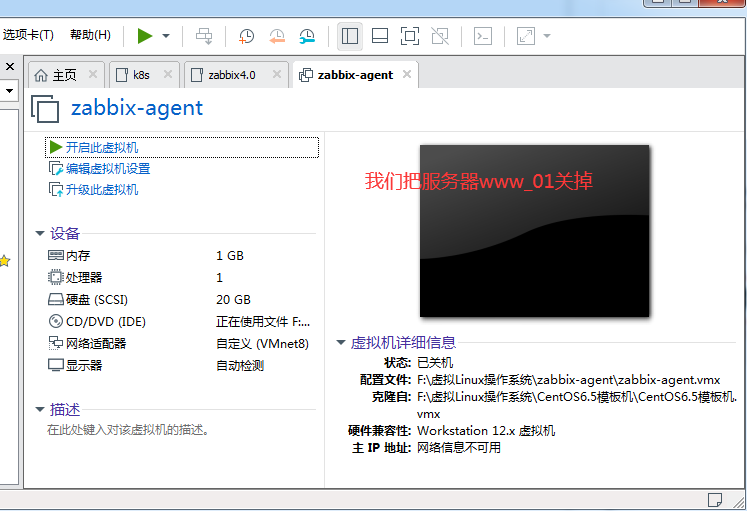Select the 硬盘 (SCSI) device row

pyautogui.click(x=181, y=300)
